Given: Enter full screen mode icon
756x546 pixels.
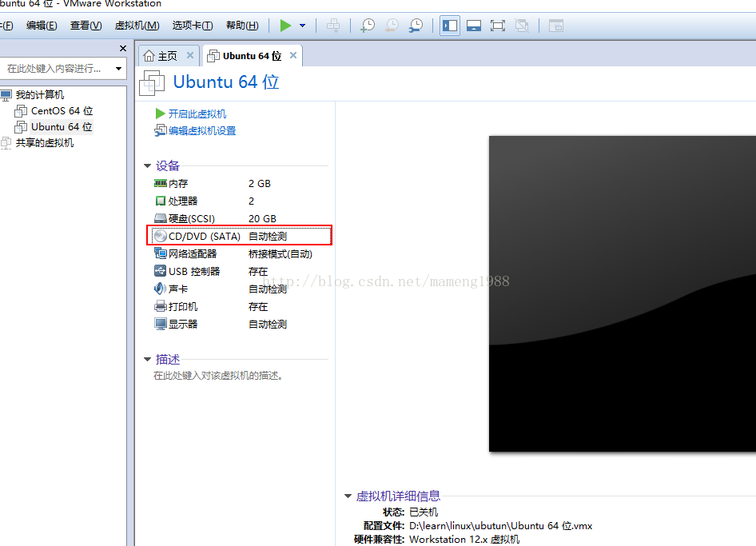Looking at the screenshot, I should point(498,26).
